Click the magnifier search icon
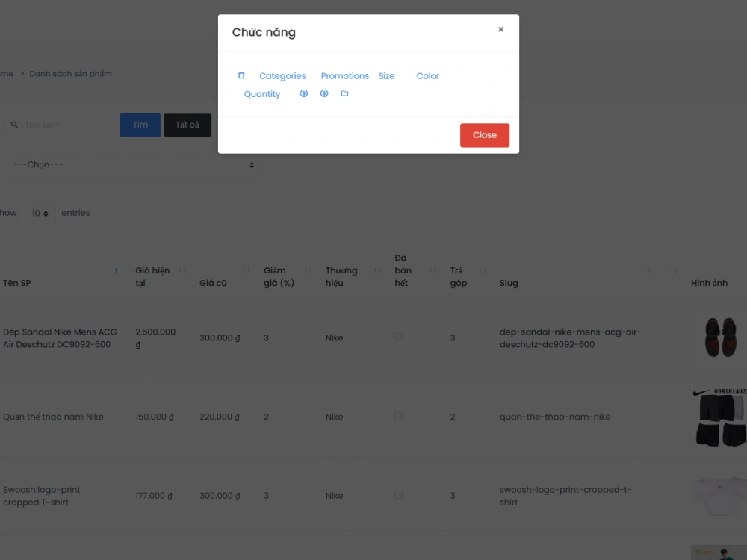The width and height of the screenshot is (747, 560). click(14, 125)
